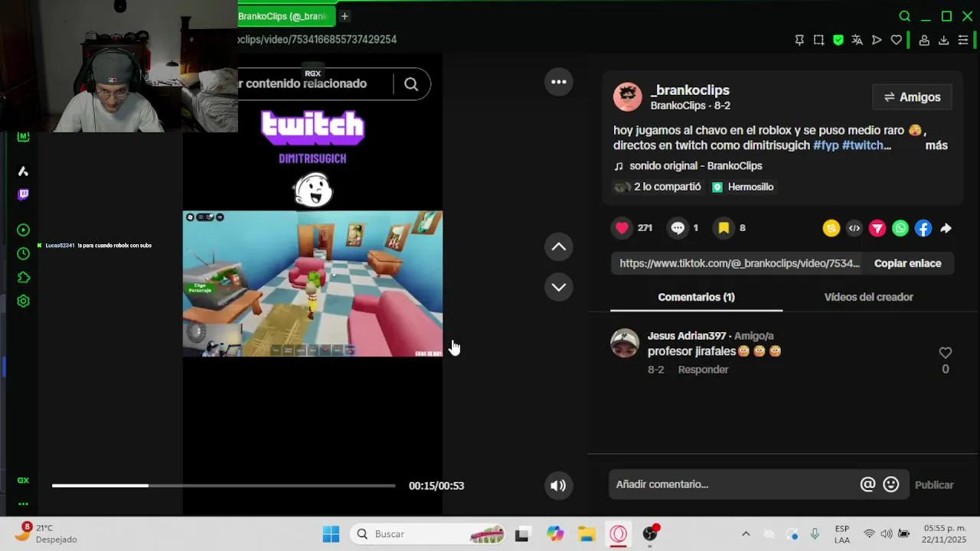Open the emoji picker smiley icon
Viewport: 980px width, 551px height.
coord(890,484)
